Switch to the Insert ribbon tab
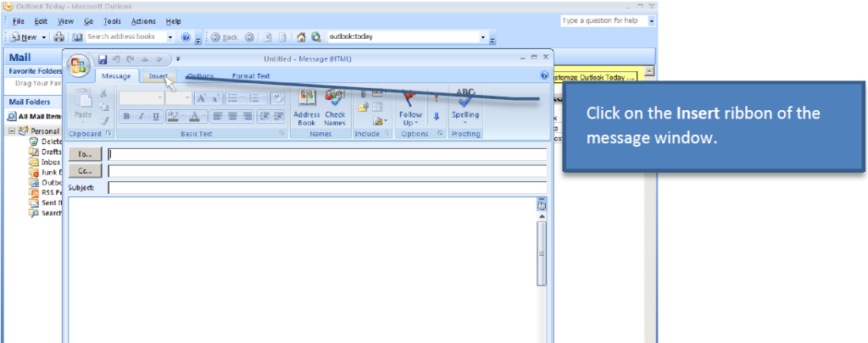The height and width of the screenshot is (343, 868). (x=159, y=75)
